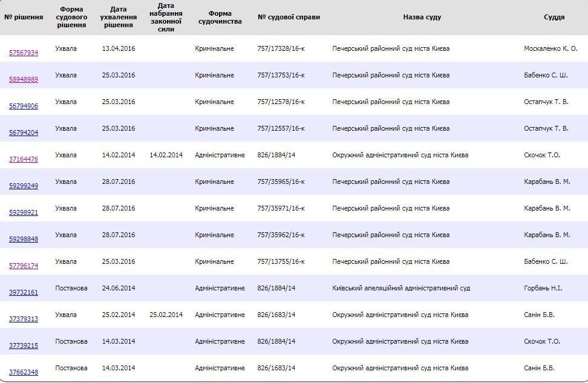Click decision number 37739215
The width and height of the screenshot is (588, 383).
pos(24,346)
